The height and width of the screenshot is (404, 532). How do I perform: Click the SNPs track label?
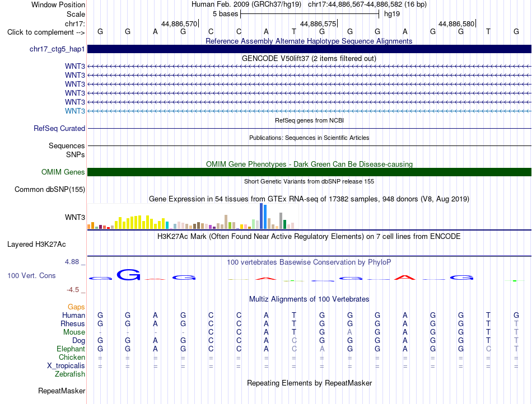coord(76,154)
